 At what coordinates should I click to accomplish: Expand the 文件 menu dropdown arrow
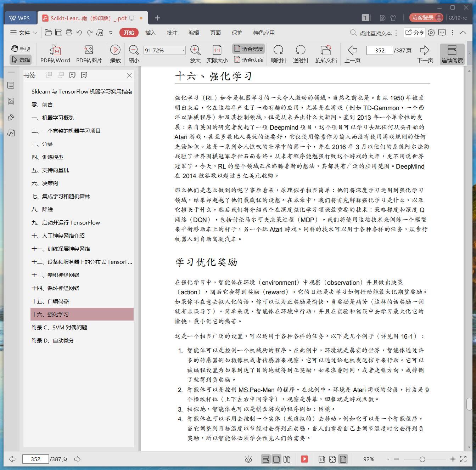click(x=35, y=33)
